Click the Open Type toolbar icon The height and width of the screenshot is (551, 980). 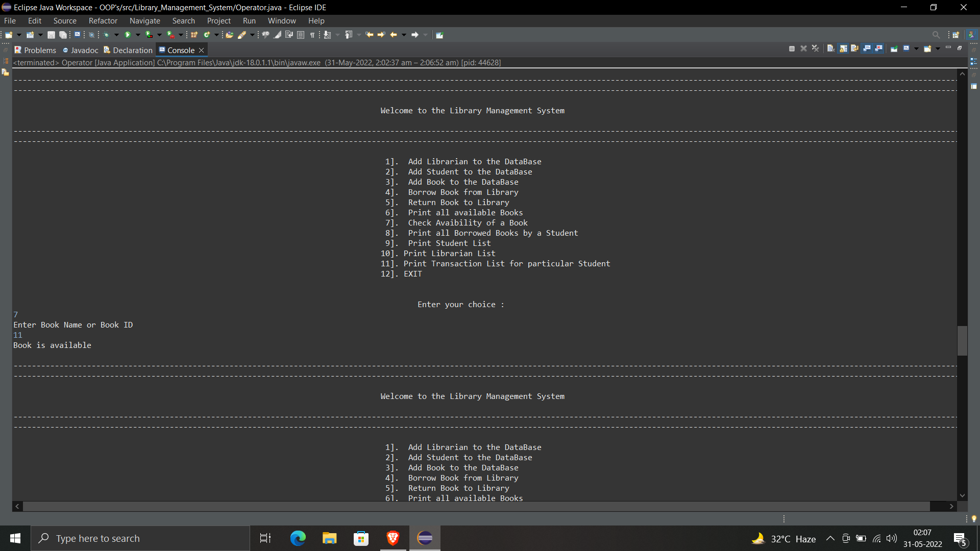pyautogui.click(x=229, y=35)
